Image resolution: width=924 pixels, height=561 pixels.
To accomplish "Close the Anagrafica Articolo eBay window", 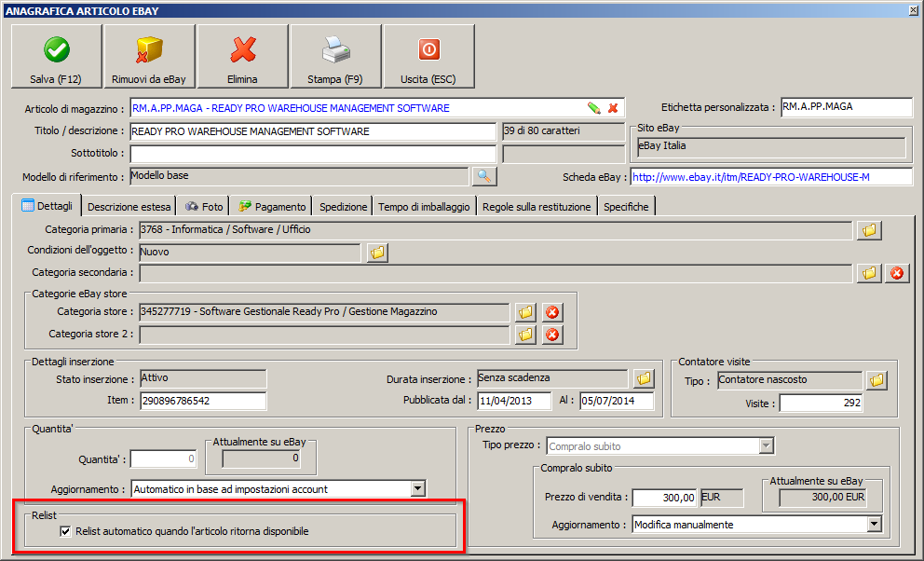I will 914,10.
